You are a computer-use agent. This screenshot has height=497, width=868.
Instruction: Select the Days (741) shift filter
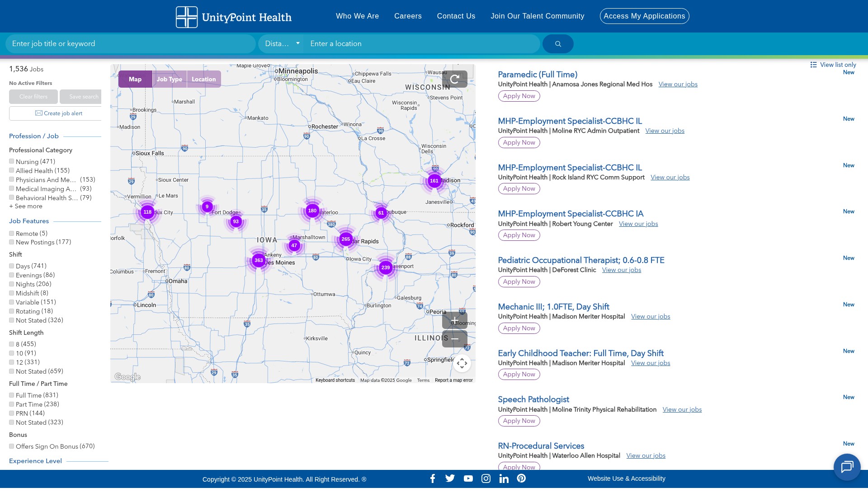click(x=12, y=266)
